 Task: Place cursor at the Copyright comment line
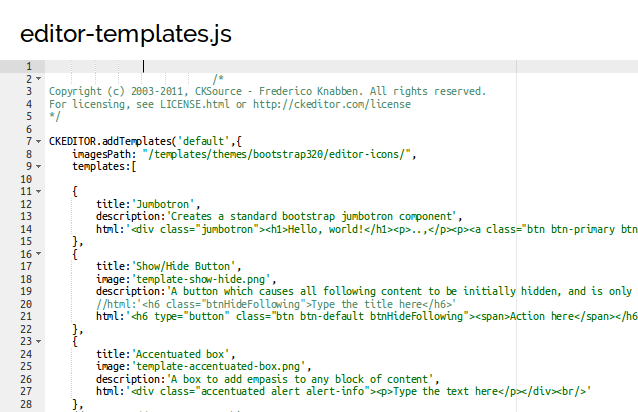point(267,92)
